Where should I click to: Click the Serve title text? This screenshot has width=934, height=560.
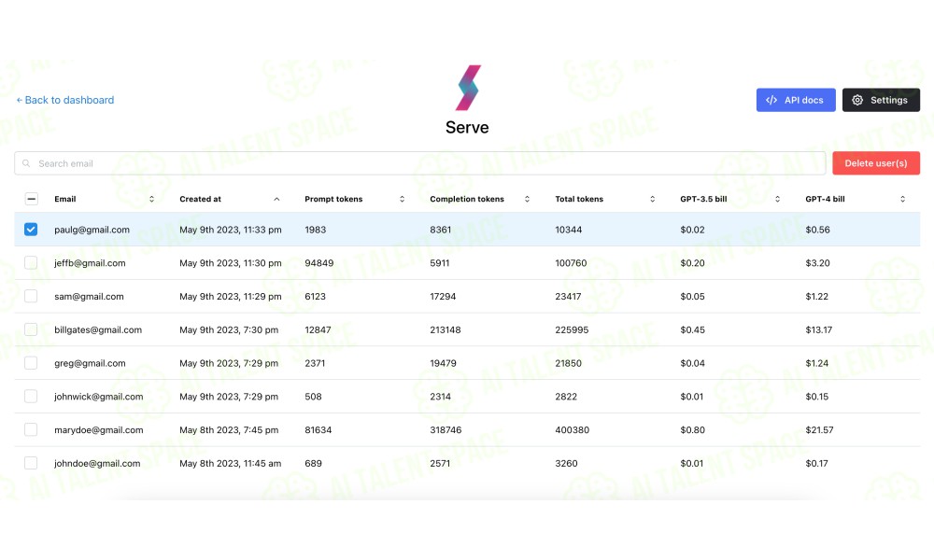(x=467, y=127)
